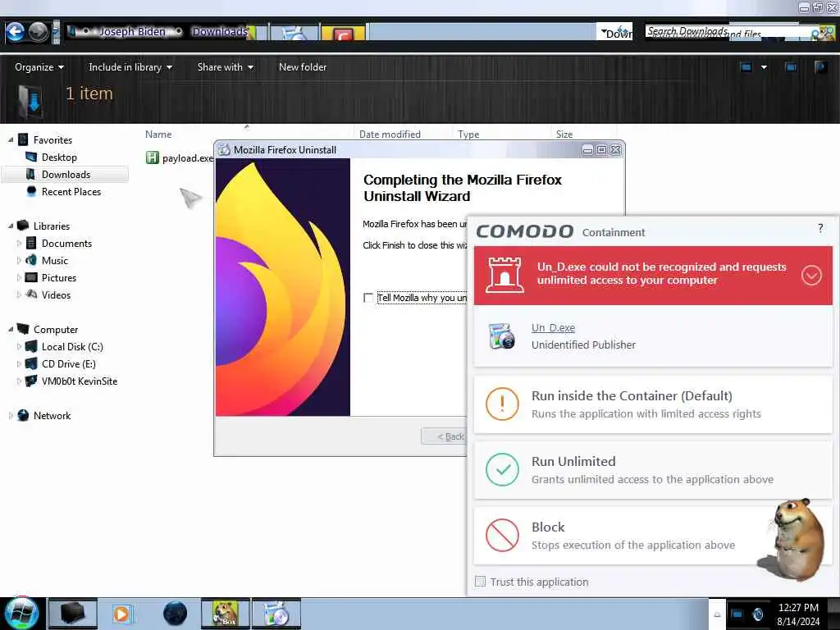The height and width of the screenshot is (630, 840).
Task: Click the Comodo castle containment icon
Action: (504, 275)
